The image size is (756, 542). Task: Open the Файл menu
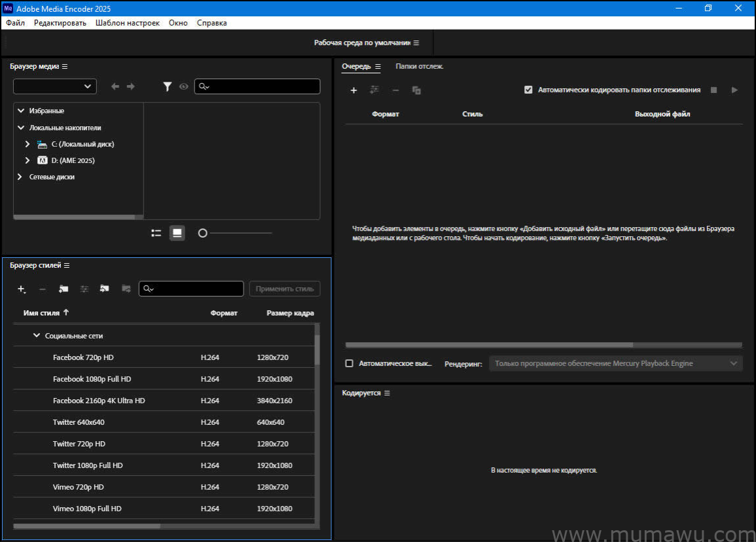coord(15,22)
